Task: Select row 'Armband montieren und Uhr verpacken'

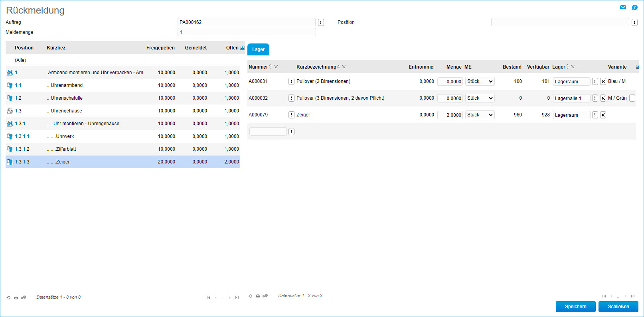Action: tap(123, 73)
